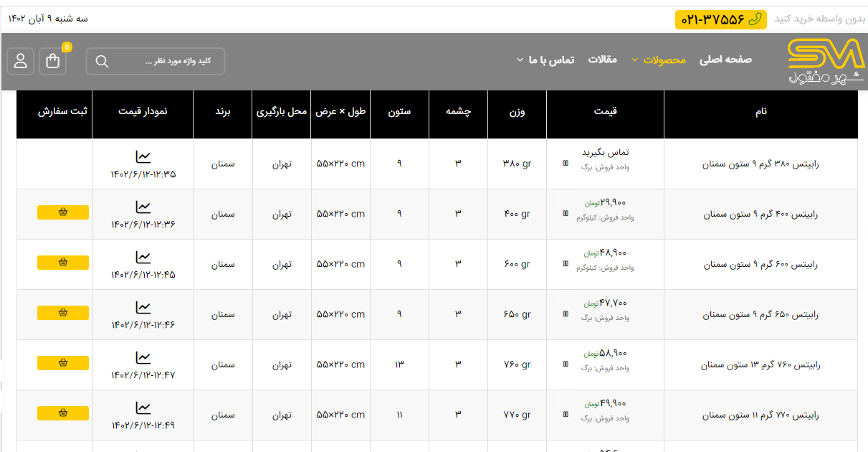The image size is (868, 452).
Task: Show price chart for رابیتس 760 گرم
Action: (143, 357)
